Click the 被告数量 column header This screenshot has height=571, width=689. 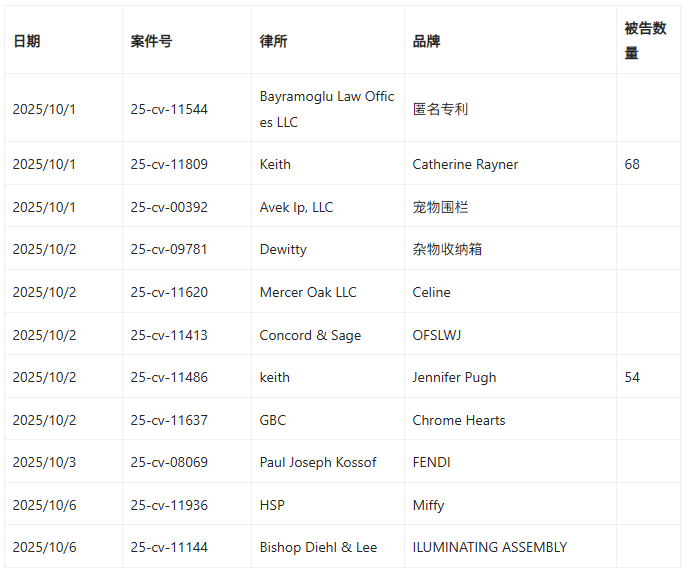[x=645, y=41]
